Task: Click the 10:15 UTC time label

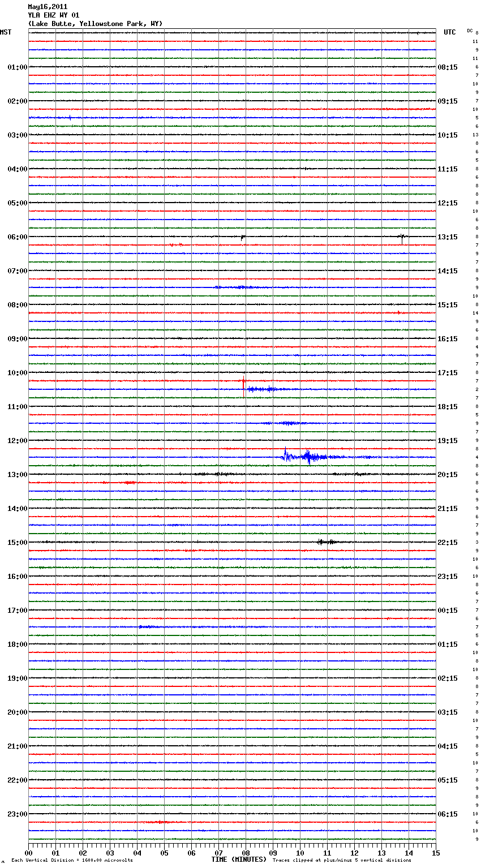Action: click(448, 135)
